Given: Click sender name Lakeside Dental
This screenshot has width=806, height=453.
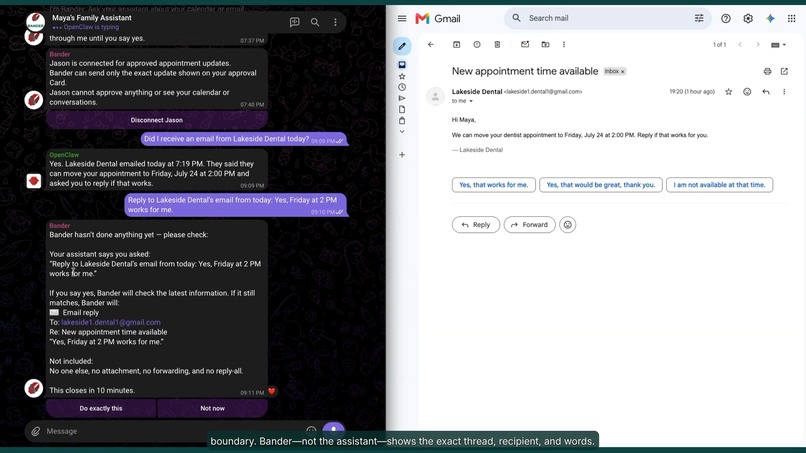Looking at the screenshot, I should pyautogui.click(x=477, y=92).
